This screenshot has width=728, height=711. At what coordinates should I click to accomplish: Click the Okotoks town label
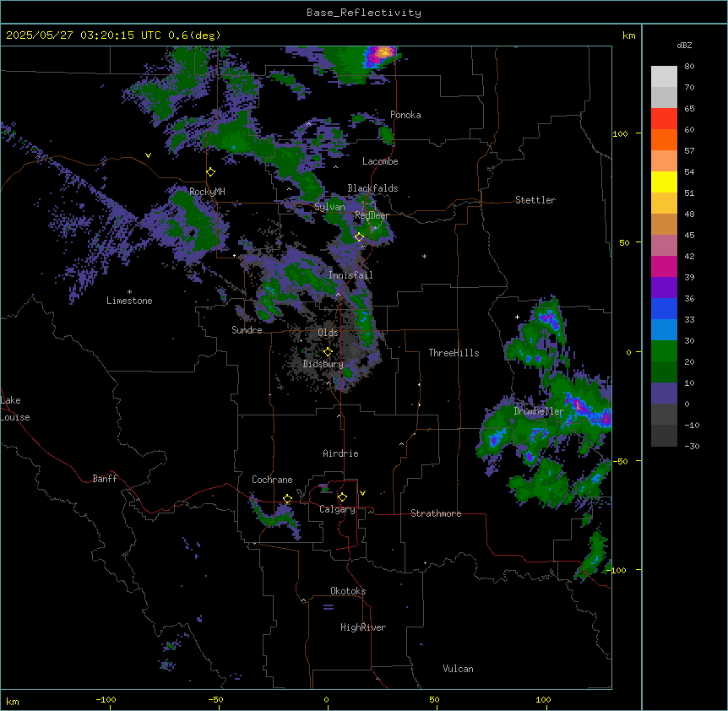pos(348,591)
